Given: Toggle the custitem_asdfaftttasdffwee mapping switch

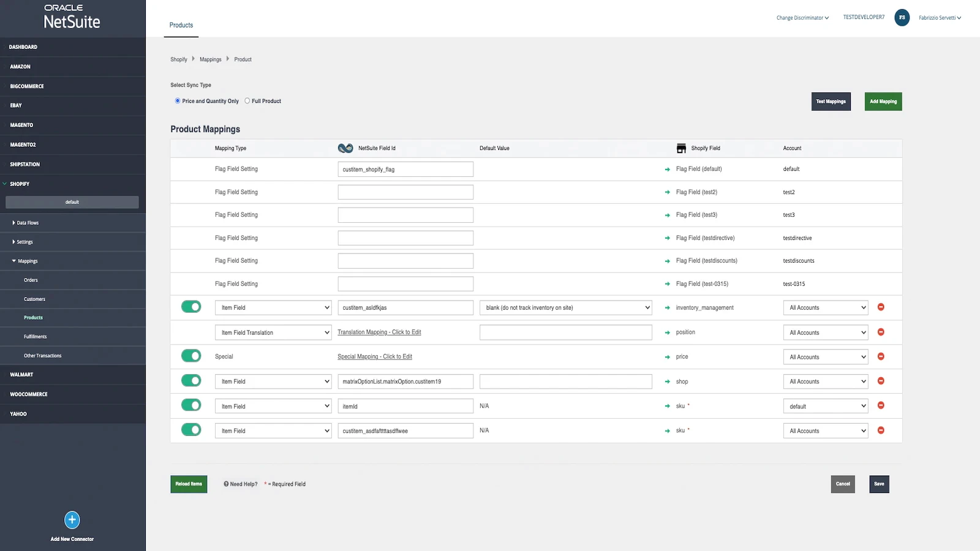Looking at the screenshot, I should click(191, 429).
